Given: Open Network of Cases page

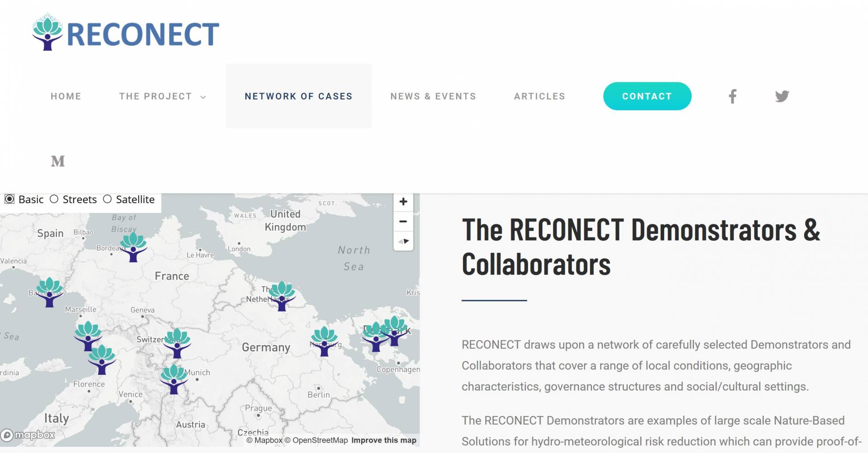Looking at the screenshot, I should tap(298, 96).
